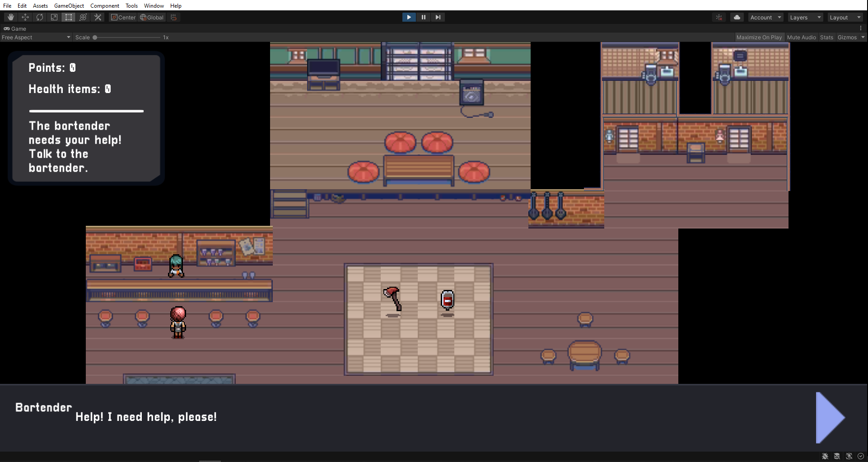Enable Maximize On Play
The image size is (868, 462).
[759, 37]
